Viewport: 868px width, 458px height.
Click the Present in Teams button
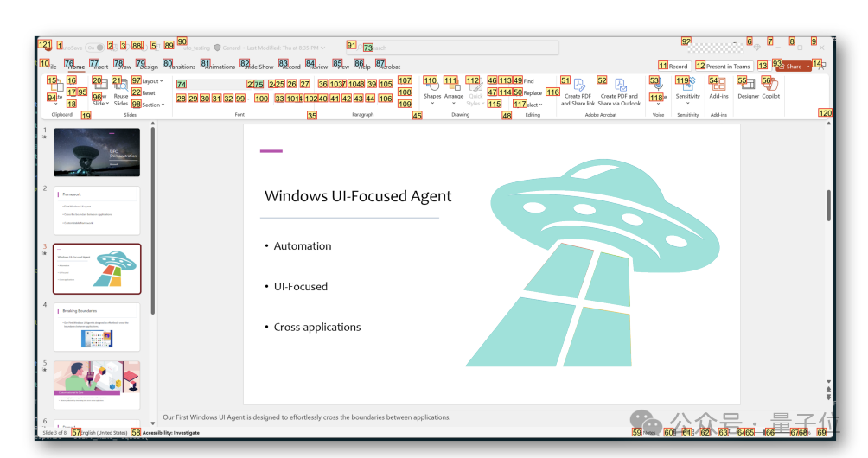coord(726,67)
